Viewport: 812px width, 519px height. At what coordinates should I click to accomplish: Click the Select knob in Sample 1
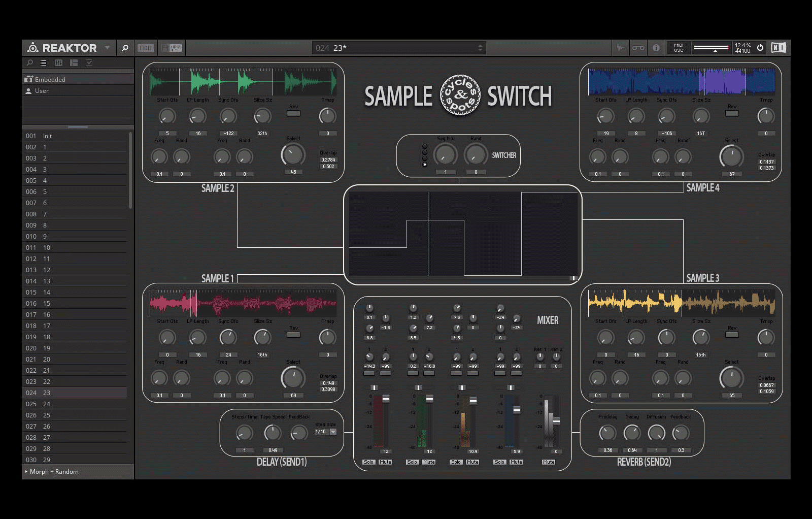click(293, 378)
